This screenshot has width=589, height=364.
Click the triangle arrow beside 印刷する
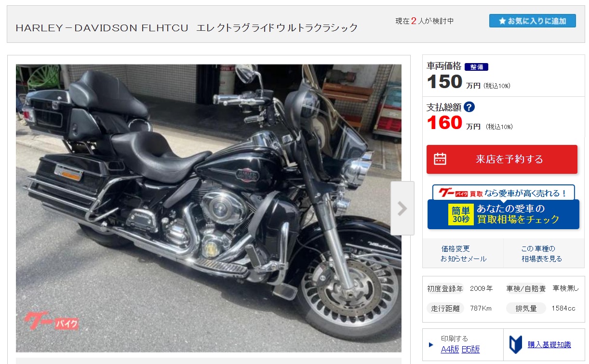[x=431, y=344]
